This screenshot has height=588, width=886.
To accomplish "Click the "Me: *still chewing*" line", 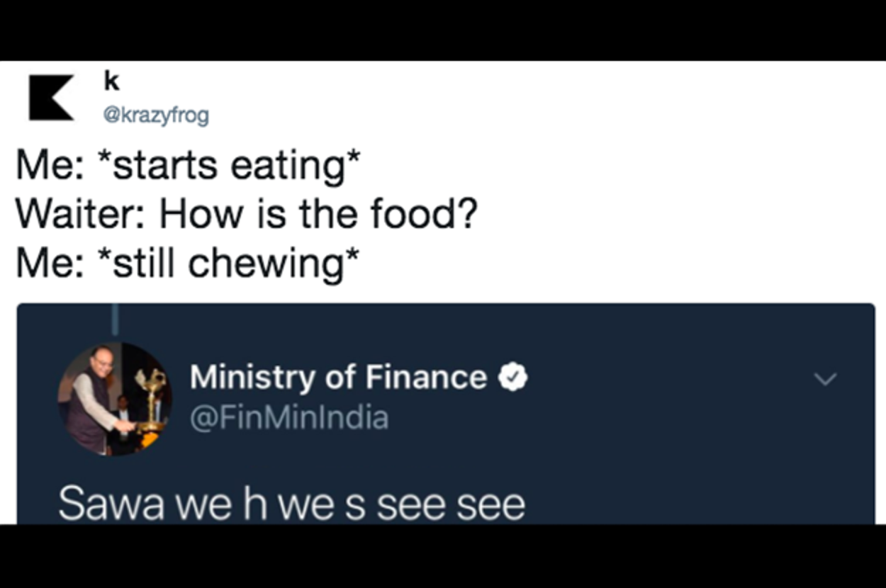I will pyautogui.click(x=187, y=263).
